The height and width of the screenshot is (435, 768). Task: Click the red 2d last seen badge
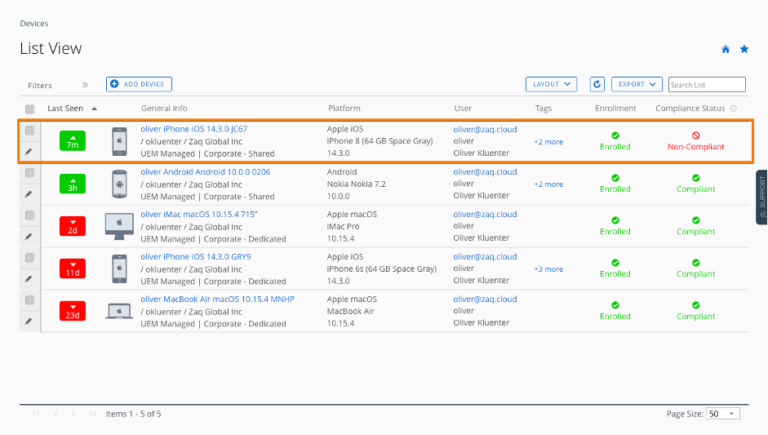(72, 226)
